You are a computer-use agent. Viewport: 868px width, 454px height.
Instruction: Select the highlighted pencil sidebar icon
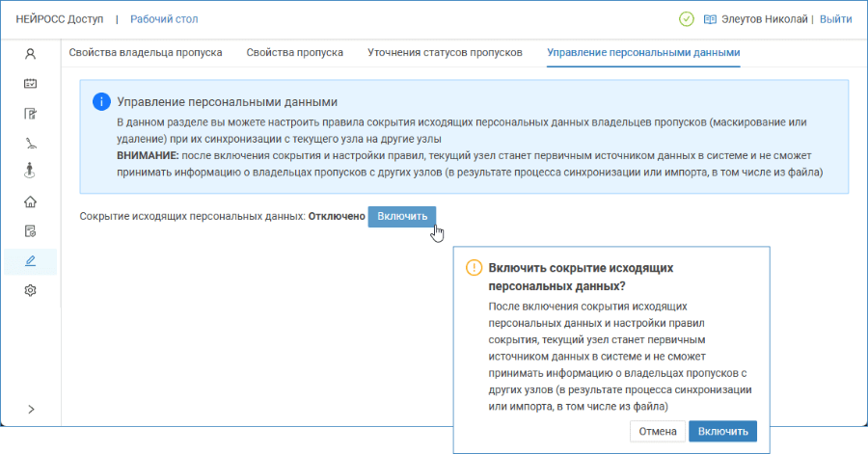(x=31, y=261)
